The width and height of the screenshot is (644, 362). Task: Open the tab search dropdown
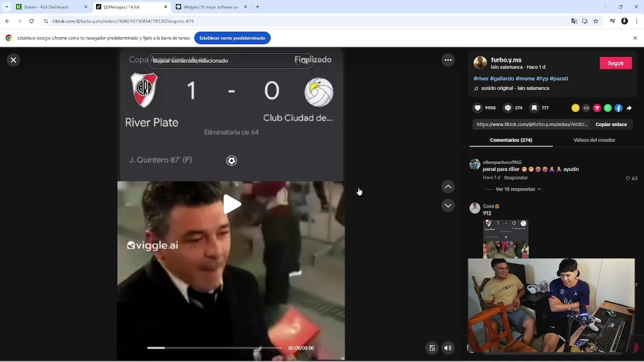(x=6, y=7)
